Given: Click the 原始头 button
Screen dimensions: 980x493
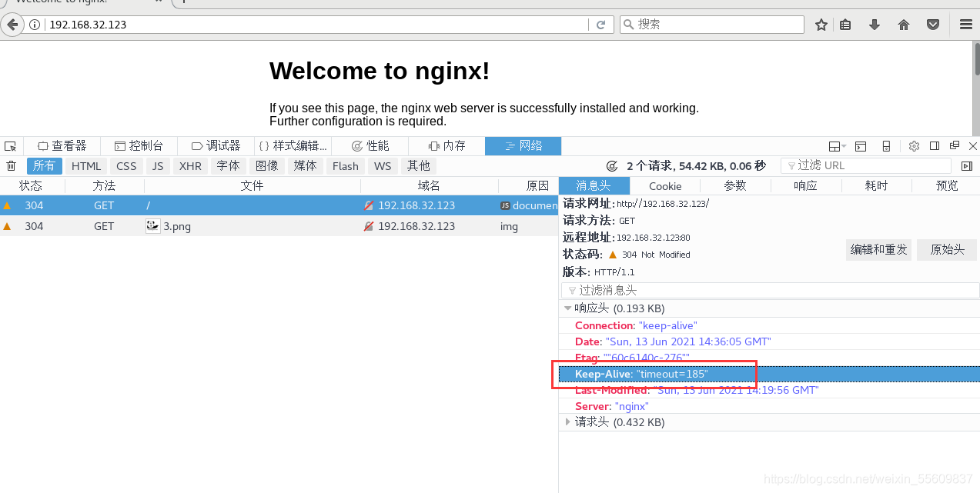Looking at the screenshot, I should pos(947,249).
